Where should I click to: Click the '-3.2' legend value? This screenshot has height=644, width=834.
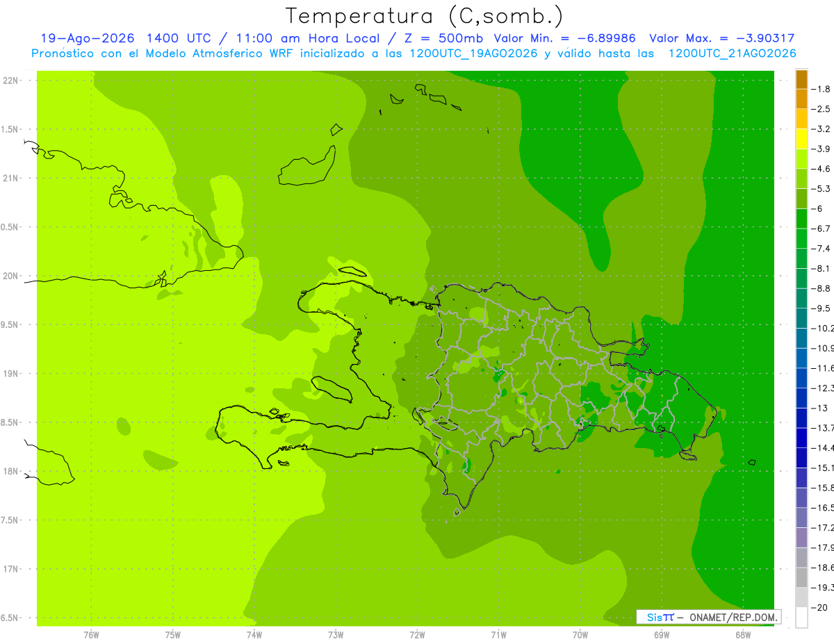tap(821, 129)
